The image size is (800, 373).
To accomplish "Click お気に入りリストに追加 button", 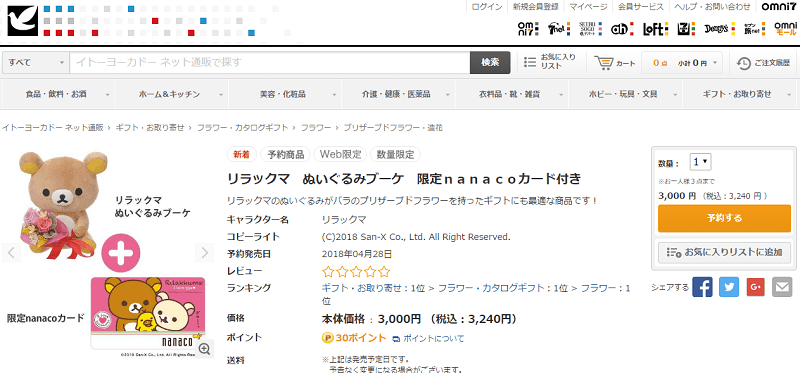I will pos(724,253).
